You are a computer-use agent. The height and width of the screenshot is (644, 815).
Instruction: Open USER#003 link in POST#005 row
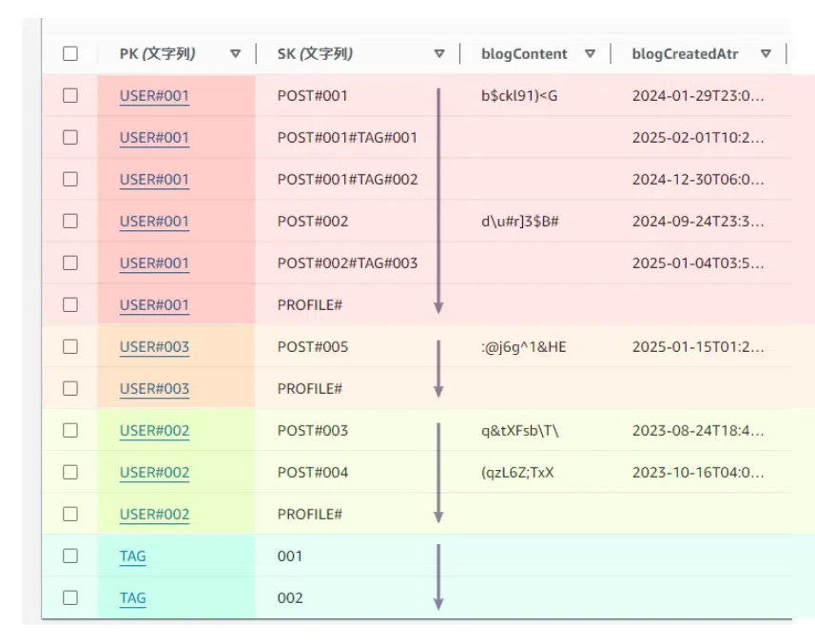point(154,347)
